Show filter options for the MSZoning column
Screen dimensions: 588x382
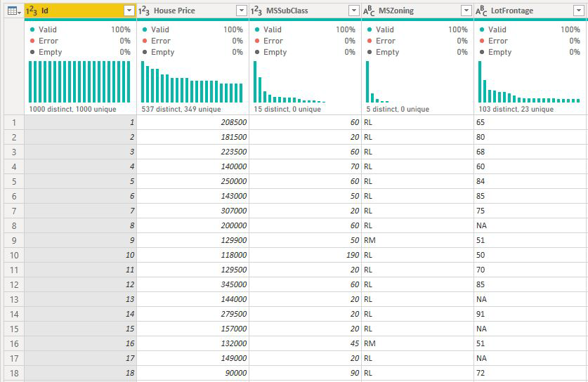point(466,11)
